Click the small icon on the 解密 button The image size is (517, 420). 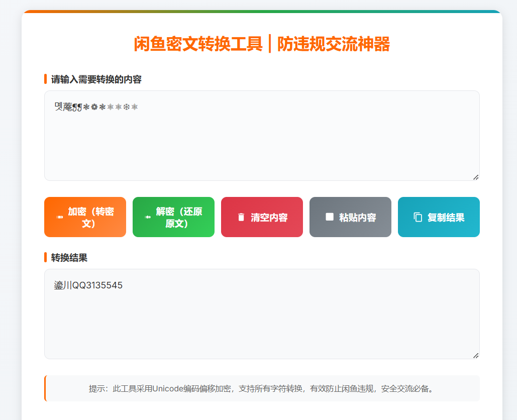tap(148, 218)
